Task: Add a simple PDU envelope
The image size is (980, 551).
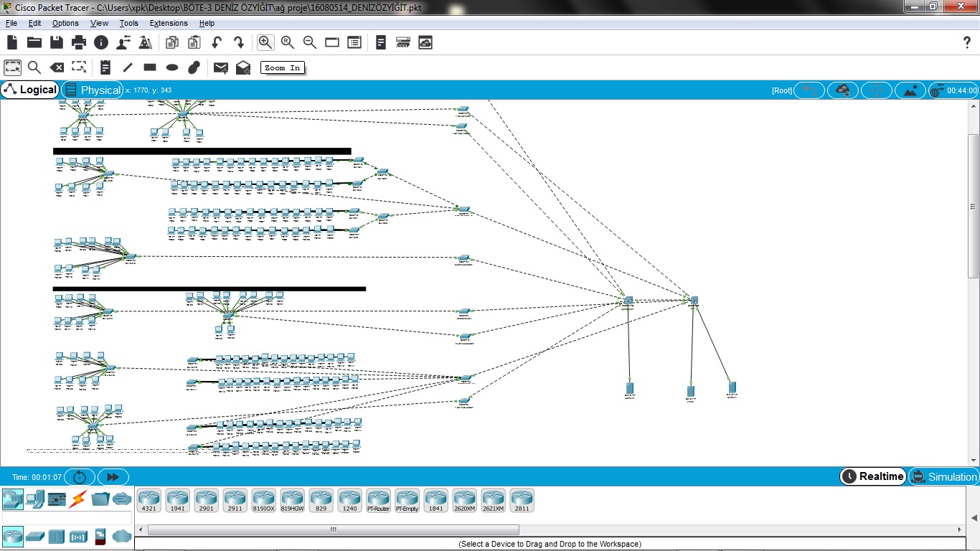Action: (x=220, y=67)
